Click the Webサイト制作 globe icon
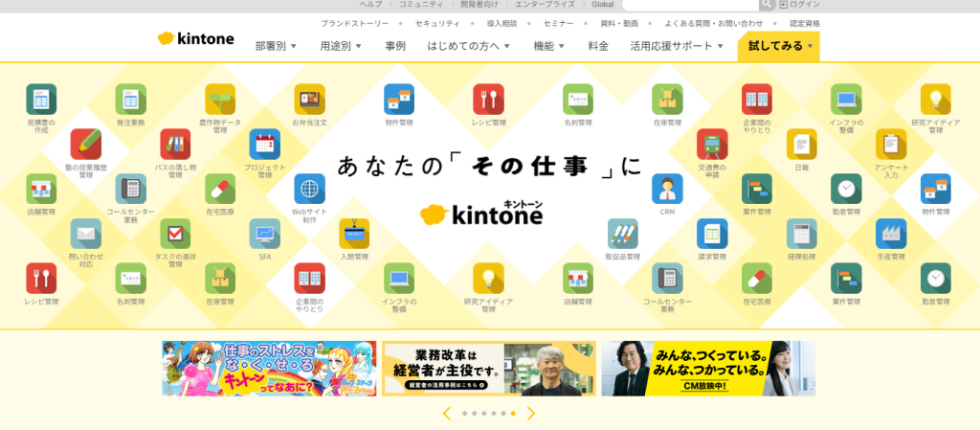The image size is (980, 430). click(x=309, y=189)
